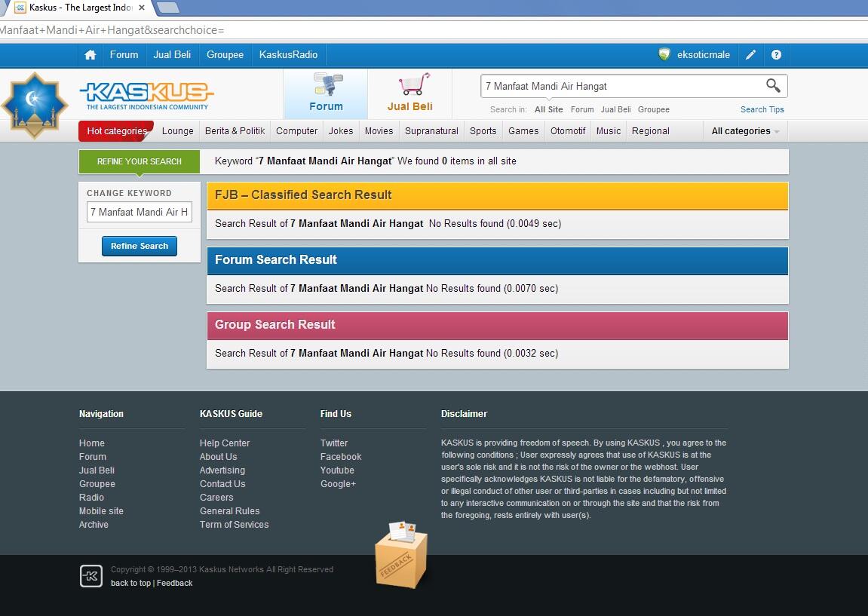The height and width of the screenshot is (616, 868).
Task: Open the Jokes category
Action: pos(340,131)
